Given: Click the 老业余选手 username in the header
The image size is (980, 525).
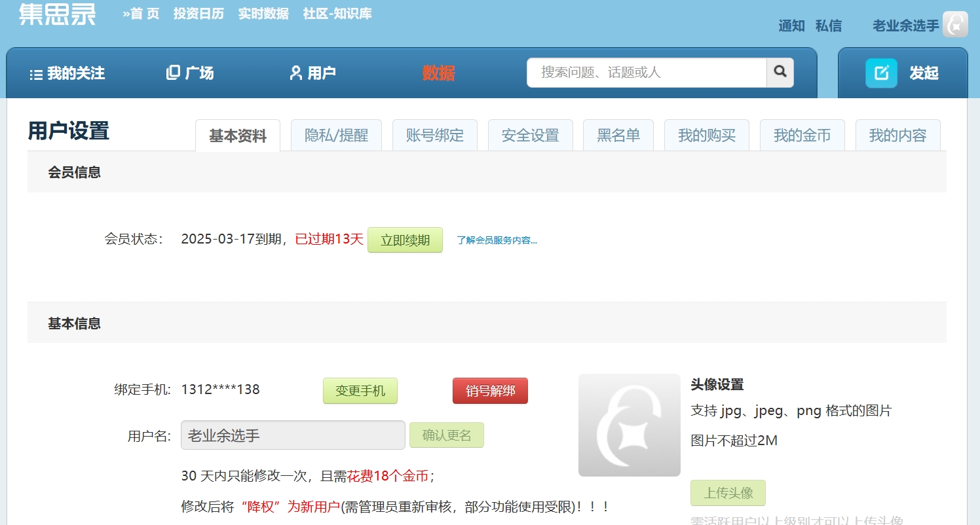Looking at the screenshot, I should pos(906,26).
